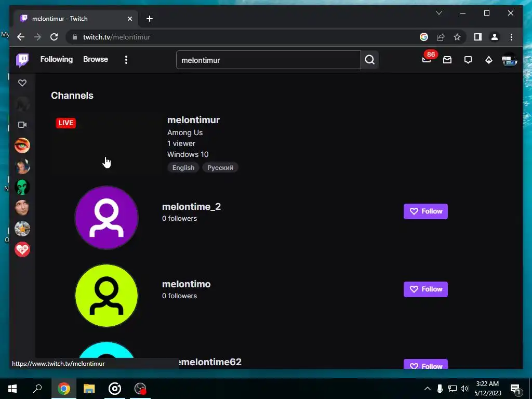532x399 pixels.
Task: Click the Followed Channels heart sidebar icon
Action: 22,83
